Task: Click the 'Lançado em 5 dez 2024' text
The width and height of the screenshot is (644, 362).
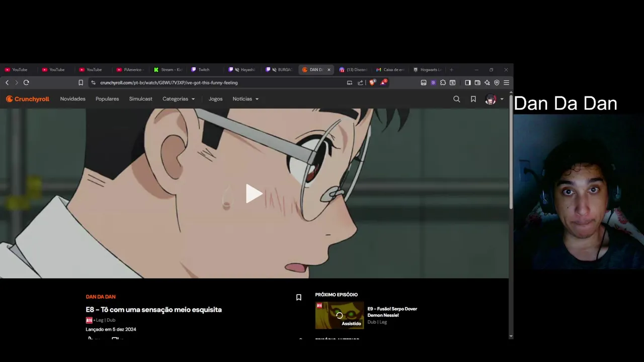Action: click(x=111, y=329)
